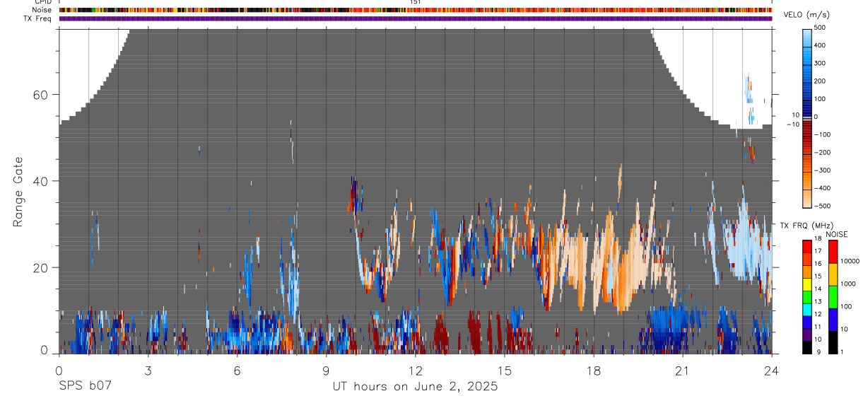This screenshot has height=401, width=868.
Task: Click the purple TX Freq strip above plot
Action: 416,18
